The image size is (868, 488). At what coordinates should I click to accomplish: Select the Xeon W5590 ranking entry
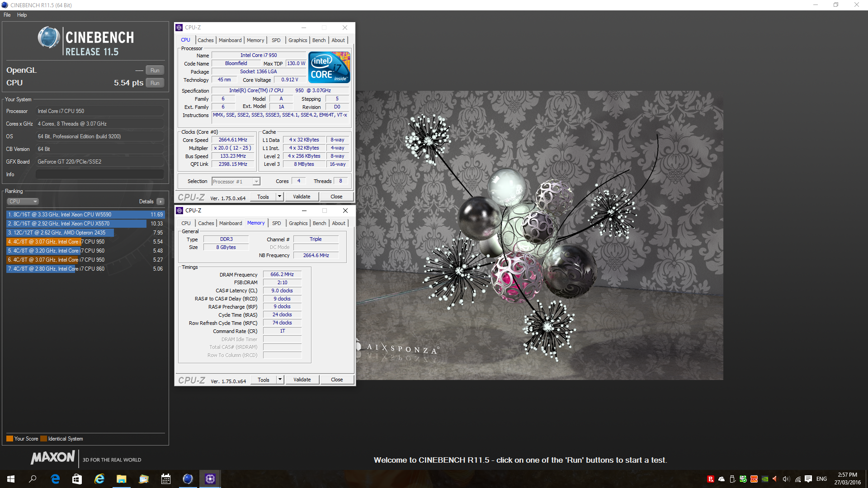coord(85,215)
